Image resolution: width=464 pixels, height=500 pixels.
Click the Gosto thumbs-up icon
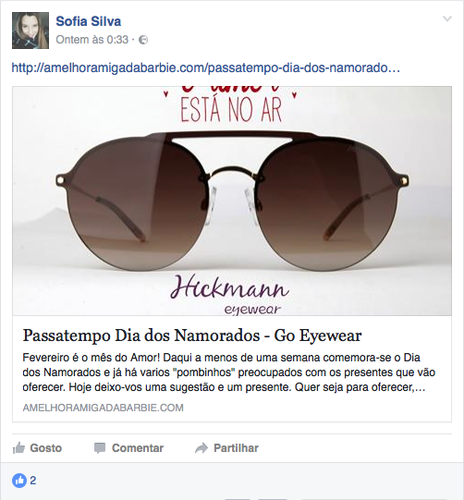click(19, 448)
